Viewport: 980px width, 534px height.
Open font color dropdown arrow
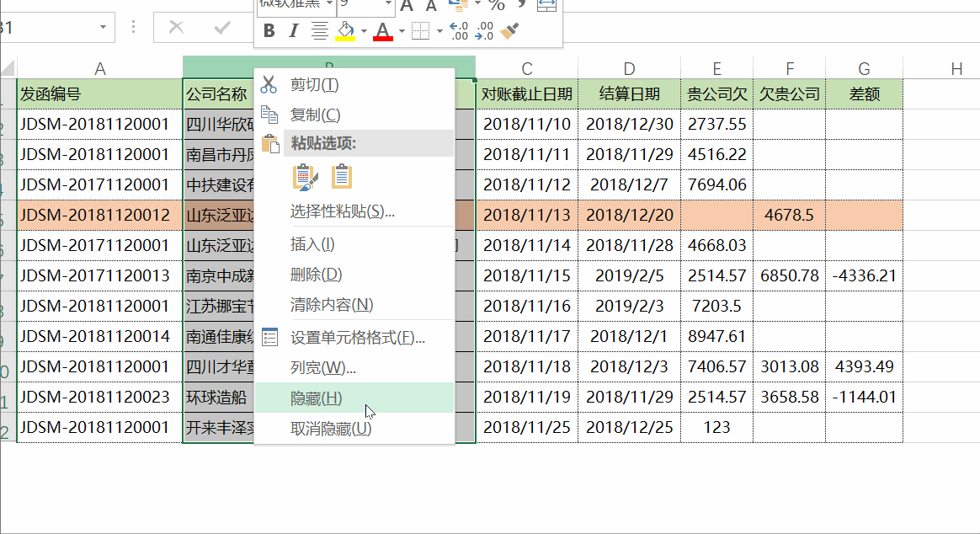402,30
